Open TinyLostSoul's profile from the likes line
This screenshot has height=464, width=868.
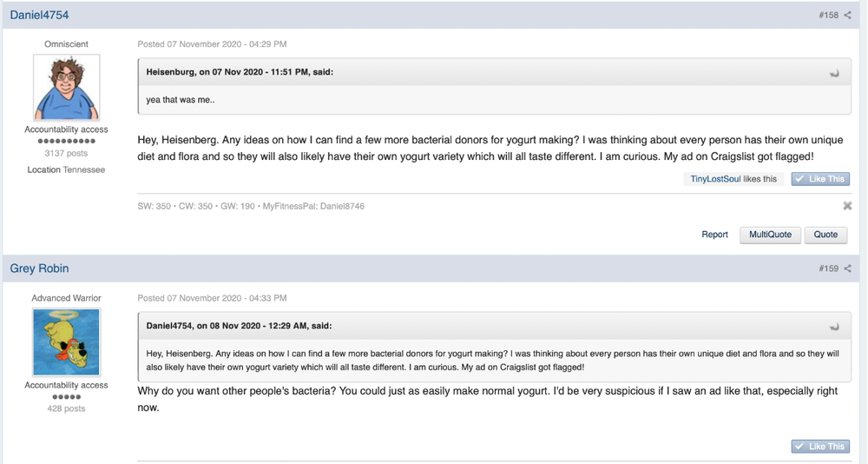tap(715, 179)
